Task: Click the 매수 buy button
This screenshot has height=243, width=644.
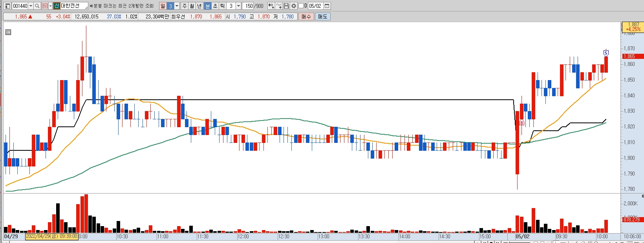Action: pos(306,16)
